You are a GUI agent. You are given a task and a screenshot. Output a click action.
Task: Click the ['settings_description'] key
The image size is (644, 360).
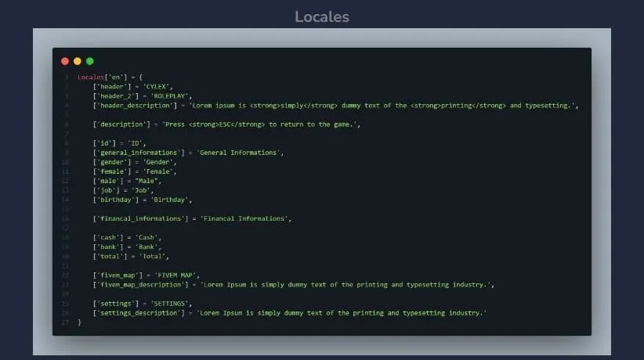139,313
